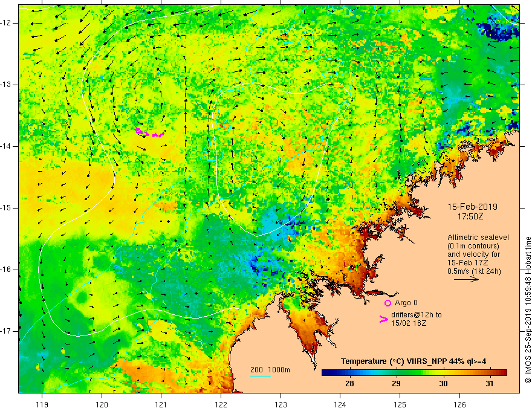Screen dimensions: 532x411
Task: Click longitude axis label '119'
Action: point(42,404)
